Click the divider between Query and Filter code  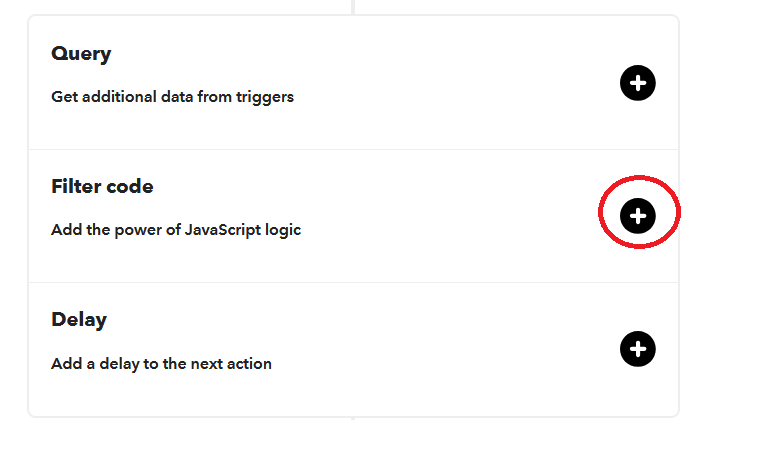click(x=353, y=150)
